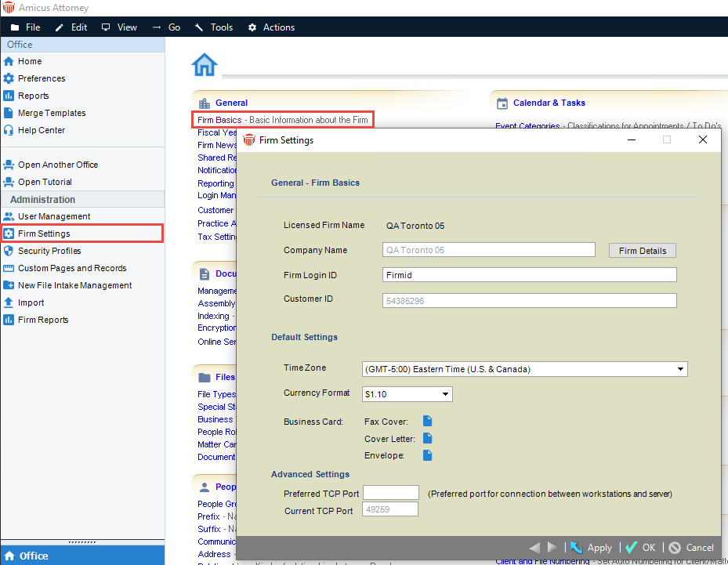Click the Firm Login ID field
Image resolution: width=728 pixels, height=565 pixels.
coord(529,275)
